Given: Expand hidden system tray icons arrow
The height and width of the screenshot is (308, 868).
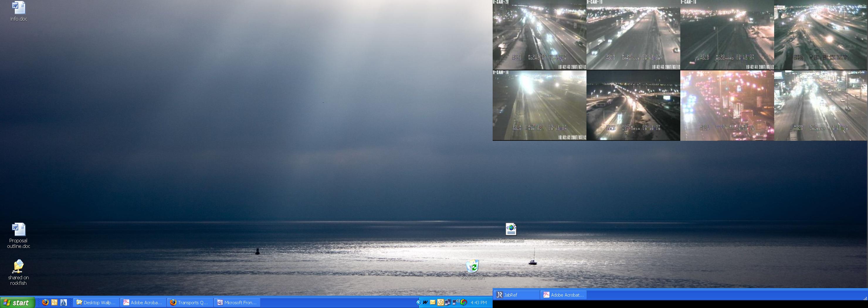Looking at the screenshot, I should pyautogui.click(x=418, y=302).
